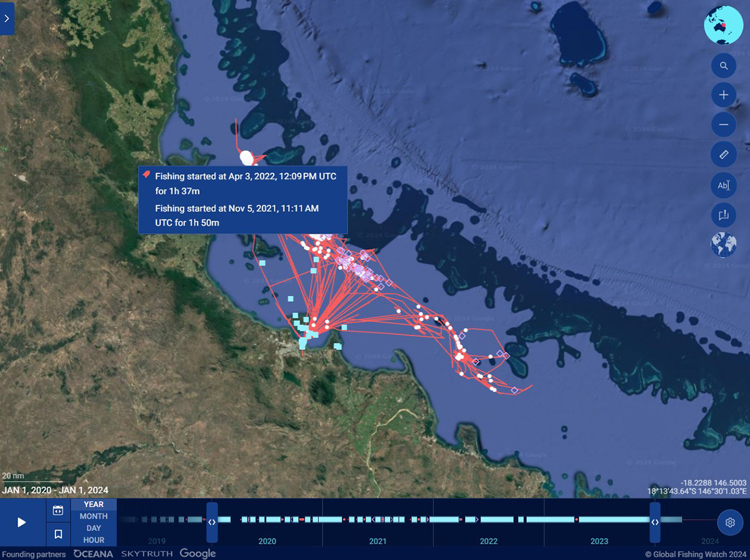Switch timeline interval to MONTH
750x560 pixels.
click(94, 516)
